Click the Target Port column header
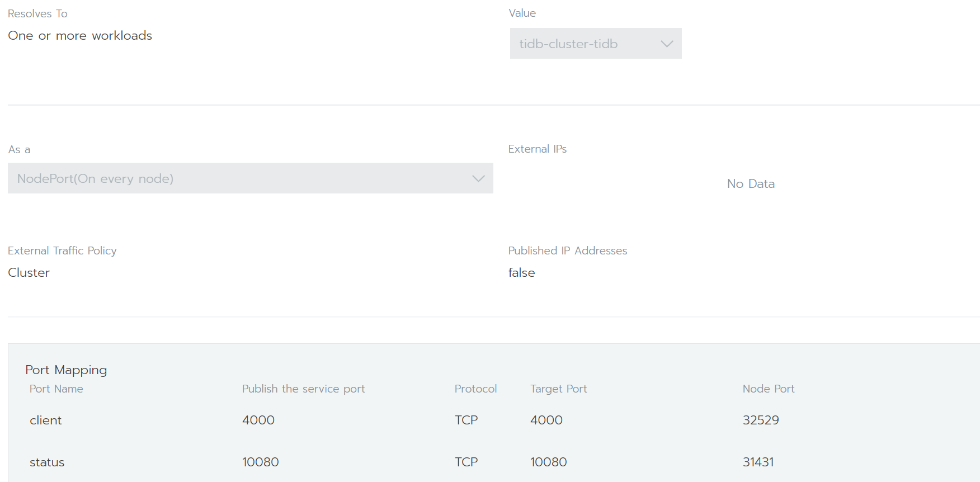The height and width of the screenshot is (482, 980). tap(558, 389)
